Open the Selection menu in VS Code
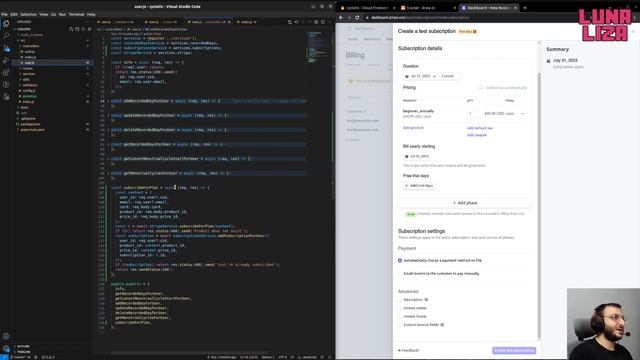Image resolution: width=640 pixels, height=360 pixels. point(28,14)
